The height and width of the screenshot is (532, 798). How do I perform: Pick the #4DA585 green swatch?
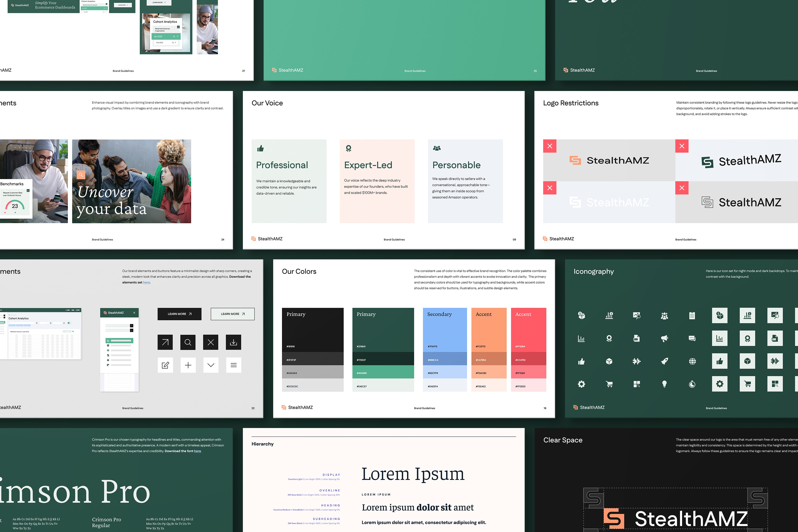383,372
